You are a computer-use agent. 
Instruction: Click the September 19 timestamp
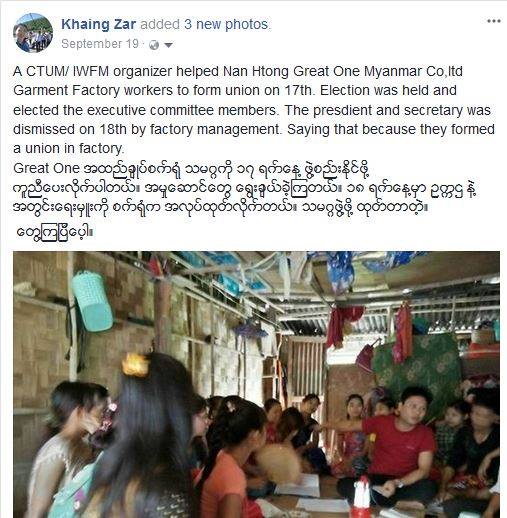[x=100, y=44]
